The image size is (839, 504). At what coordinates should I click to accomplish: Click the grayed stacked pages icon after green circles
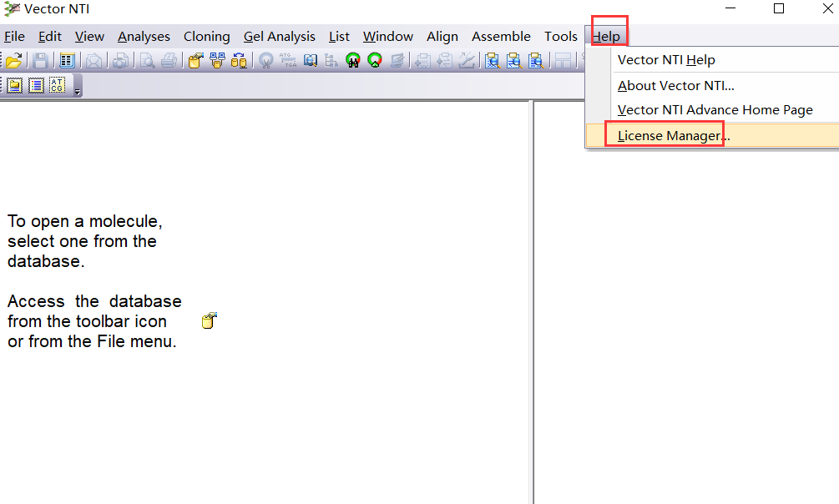click(397, 60)
